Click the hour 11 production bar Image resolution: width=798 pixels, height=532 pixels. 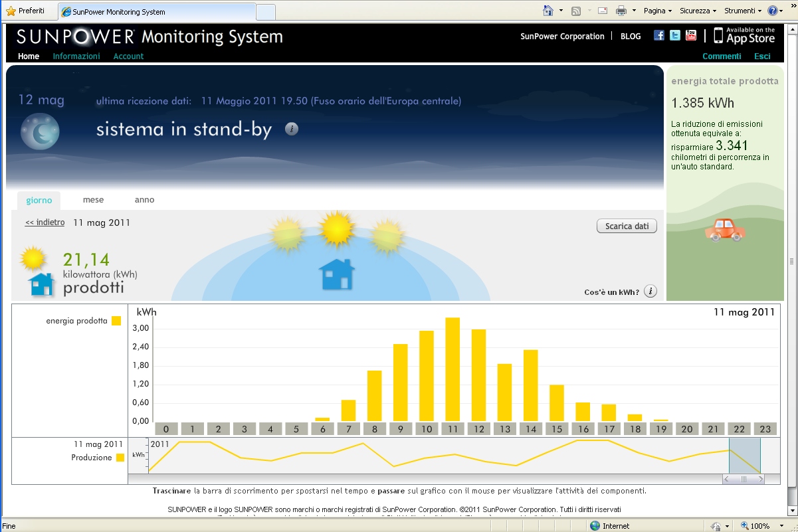[452, 369]
